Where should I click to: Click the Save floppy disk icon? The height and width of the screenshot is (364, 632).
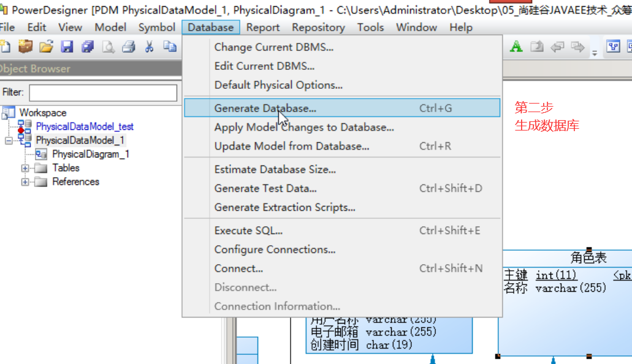pyautogui.click(x=67, y=47)
